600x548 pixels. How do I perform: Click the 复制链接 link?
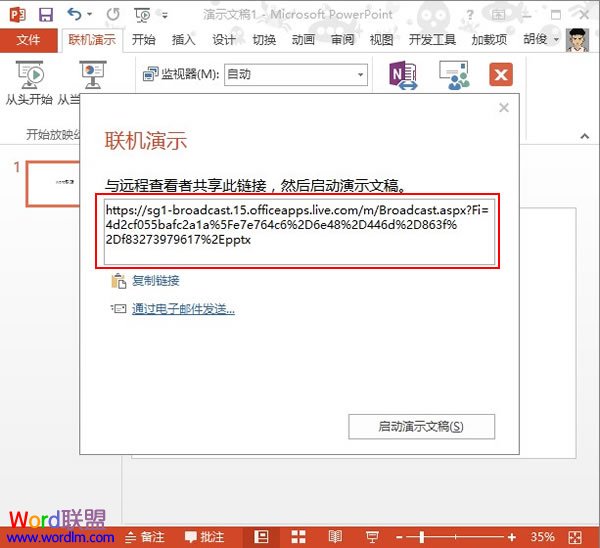click(x=156, y=281)
